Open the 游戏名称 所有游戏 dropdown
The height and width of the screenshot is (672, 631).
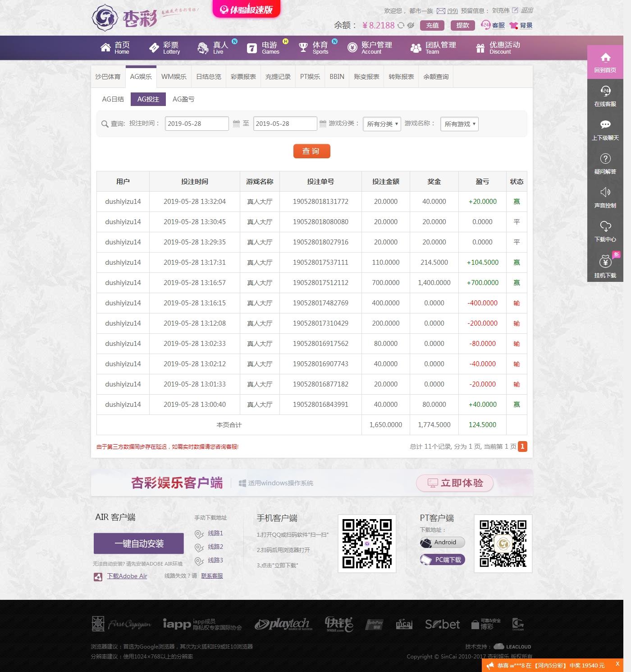[459, 124]
